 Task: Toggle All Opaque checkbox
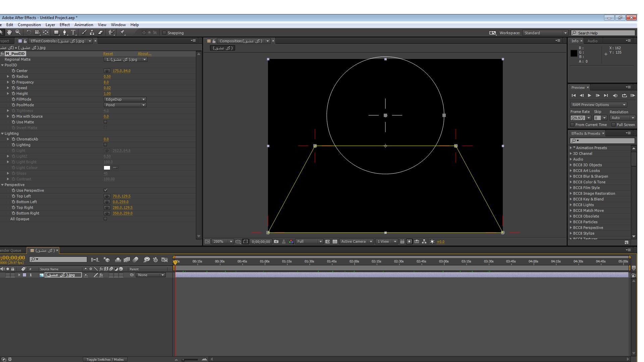coord(105,219)
